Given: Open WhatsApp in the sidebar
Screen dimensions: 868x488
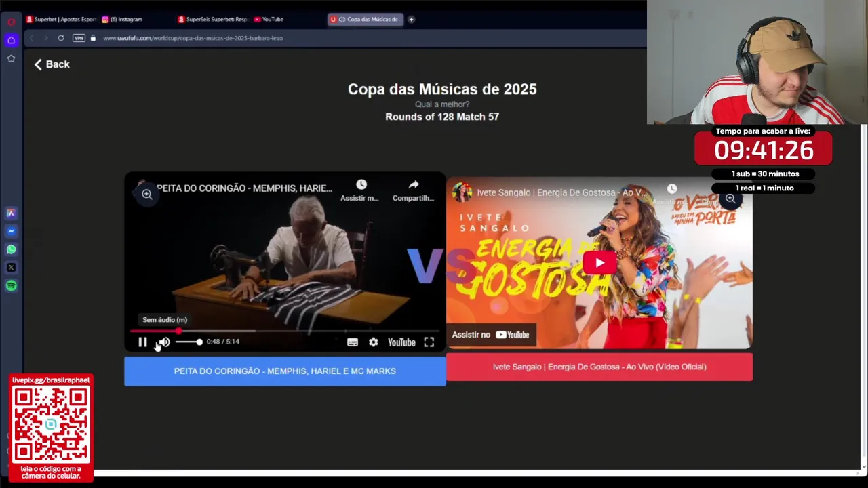Looking at the screenshot, I should [11, 249].
